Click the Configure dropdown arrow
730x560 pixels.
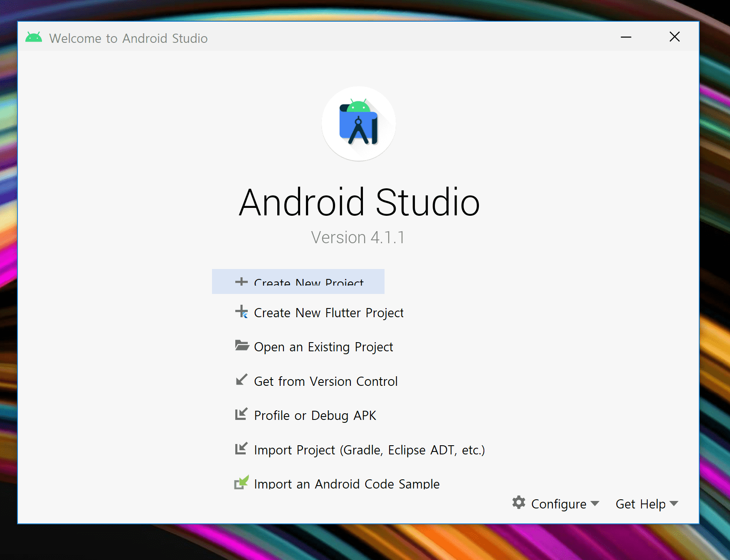click(x=595, y=503)
